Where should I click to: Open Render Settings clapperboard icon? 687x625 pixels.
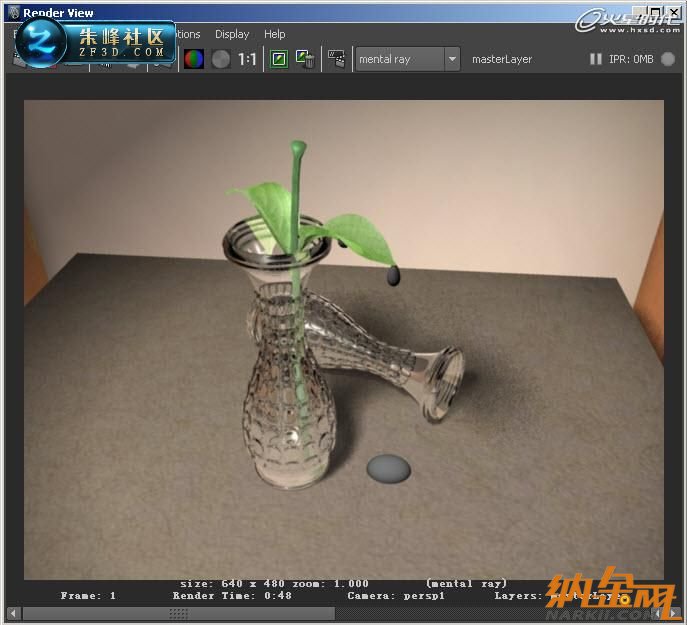tap(336, 59)
